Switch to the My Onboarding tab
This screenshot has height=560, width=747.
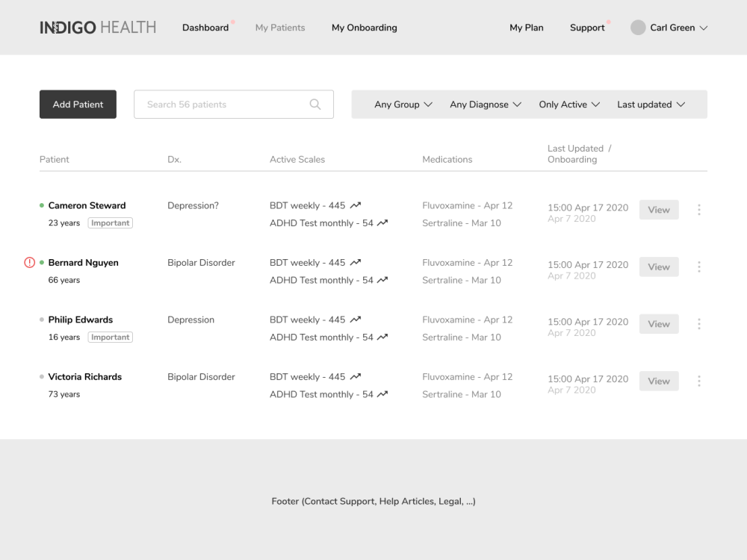[x=364, y=28]
